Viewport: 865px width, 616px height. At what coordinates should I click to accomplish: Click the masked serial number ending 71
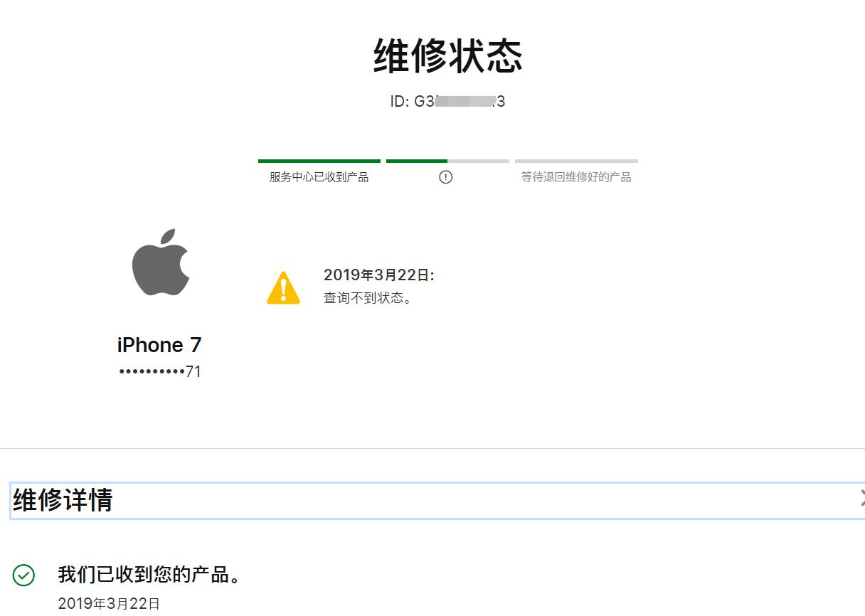point(160,371)
